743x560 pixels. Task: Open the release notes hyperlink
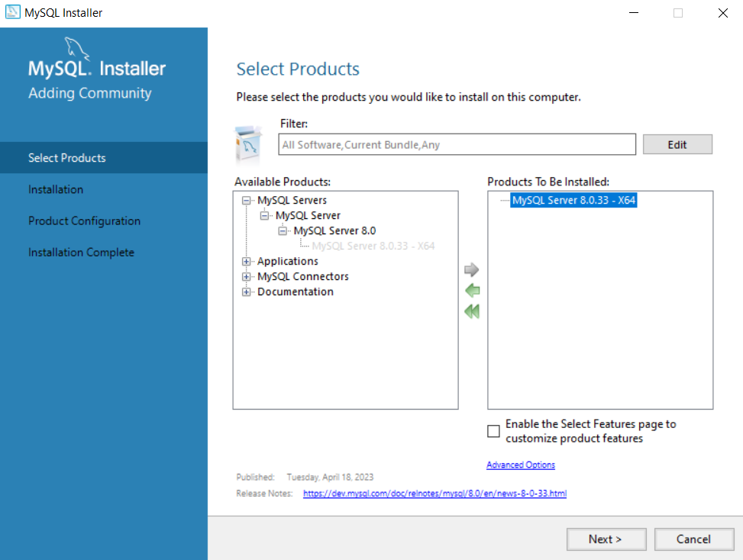pos(434,493)
